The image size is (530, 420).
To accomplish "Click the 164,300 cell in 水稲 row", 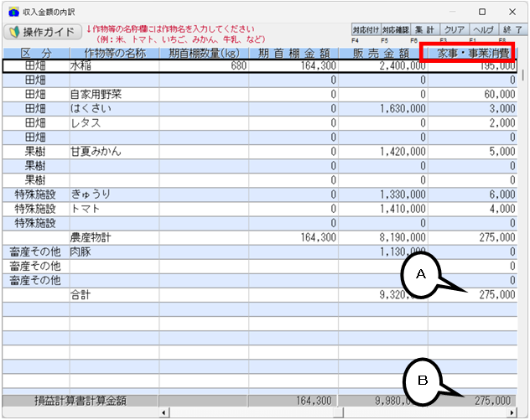I will pyautogui.click(x=294, y=65).
